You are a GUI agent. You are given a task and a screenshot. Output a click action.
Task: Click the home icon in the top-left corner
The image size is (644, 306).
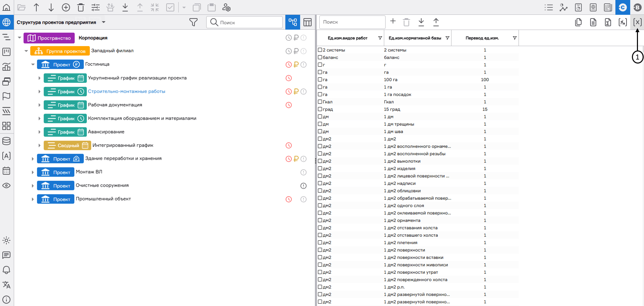coord(6,7)
